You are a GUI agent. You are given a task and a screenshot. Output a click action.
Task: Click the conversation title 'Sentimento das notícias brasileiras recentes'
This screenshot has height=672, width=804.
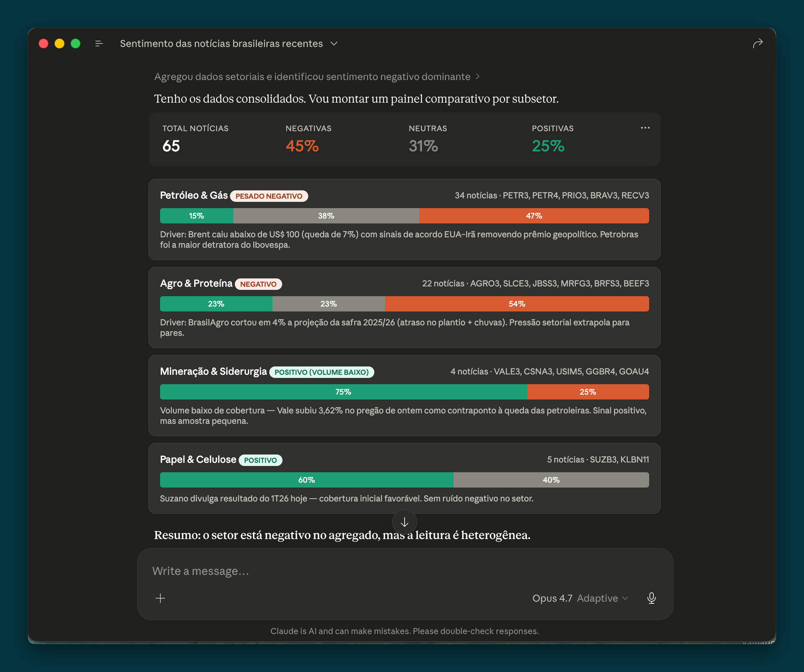click(x=221, y=44)
